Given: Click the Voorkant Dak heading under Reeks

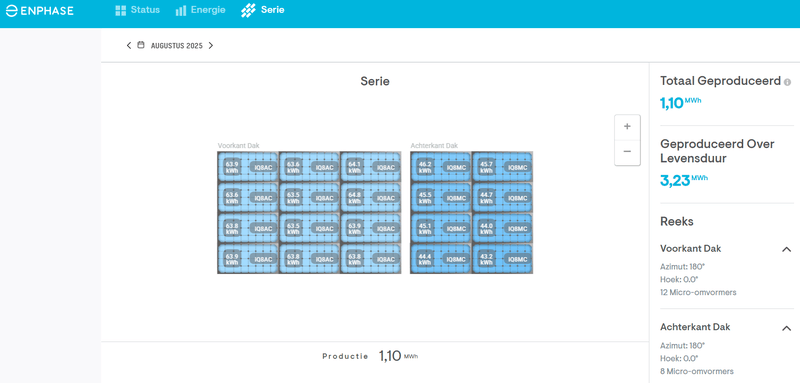Looking at the screenshot, I should 690,249.
